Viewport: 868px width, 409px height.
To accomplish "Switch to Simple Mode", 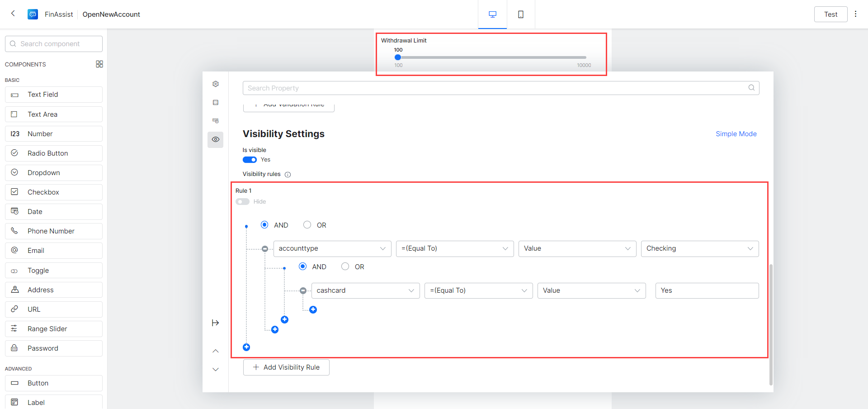I will tap(736, 134).
